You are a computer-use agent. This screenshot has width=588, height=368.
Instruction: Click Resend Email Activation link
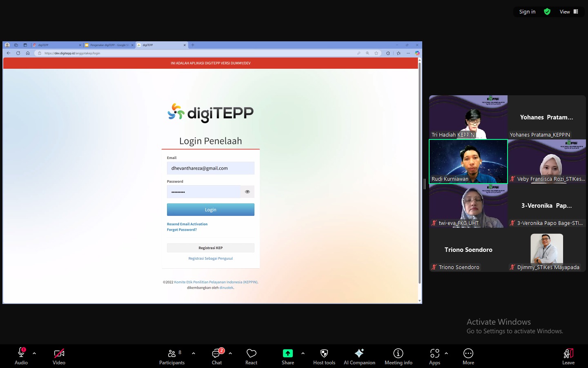[x=187, y=224]
